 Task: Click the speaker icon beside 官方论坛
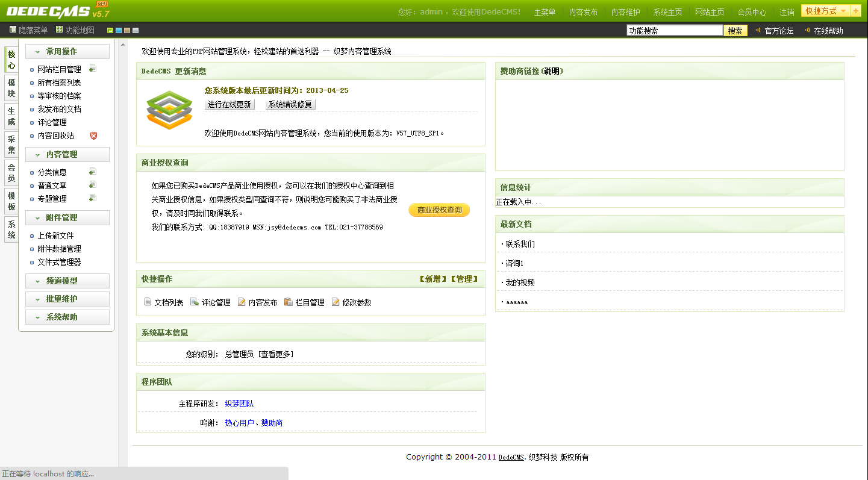click(x=758, y=30)
